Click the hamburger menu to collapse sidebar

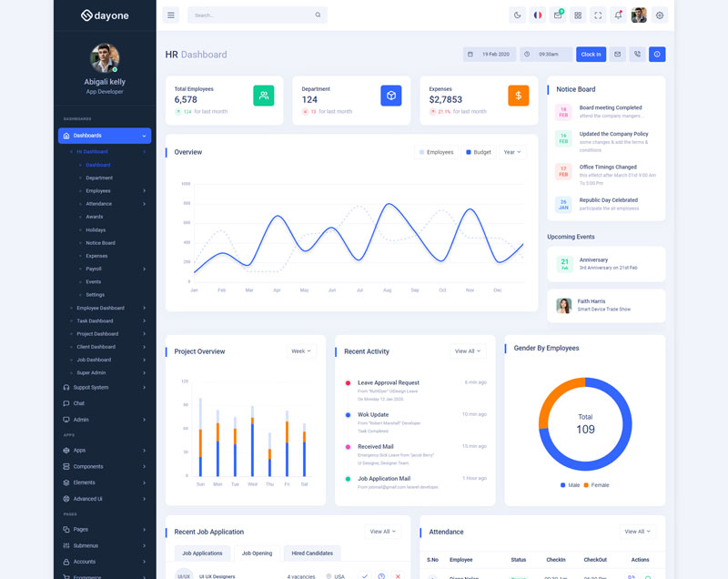pyautogui.click(x=171, y=15)
